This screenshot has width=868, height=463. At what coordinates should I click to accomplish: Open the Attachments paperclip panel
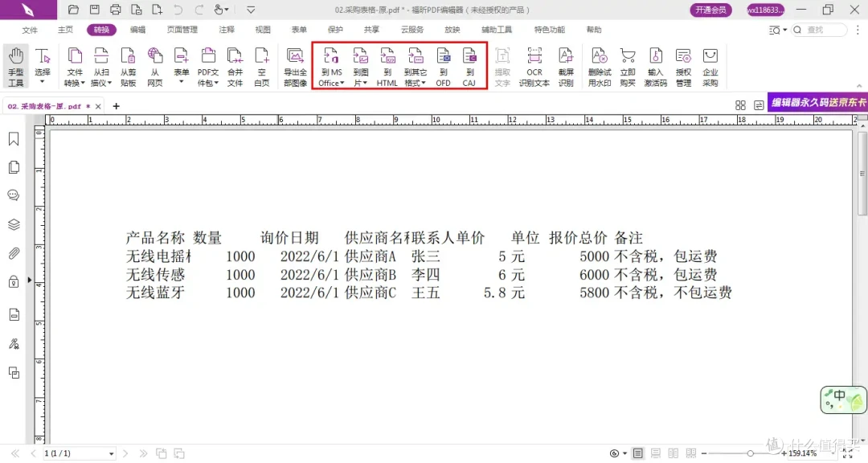[14, 253]
